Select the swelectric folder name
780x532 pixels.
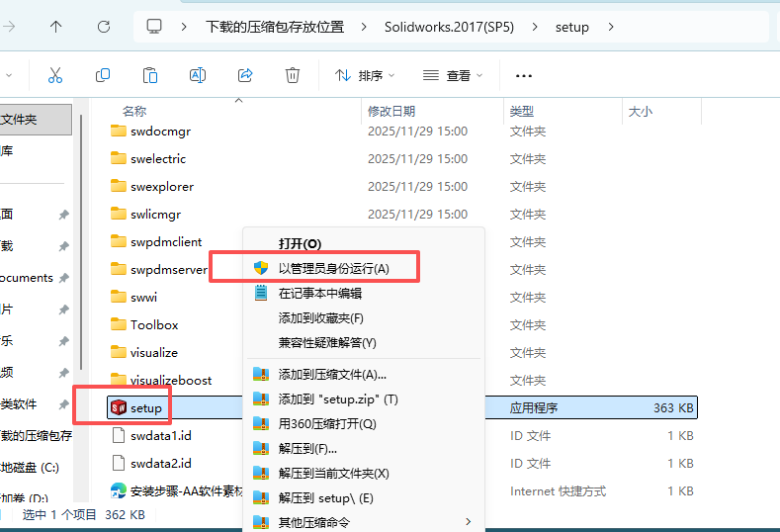(158, 159)
